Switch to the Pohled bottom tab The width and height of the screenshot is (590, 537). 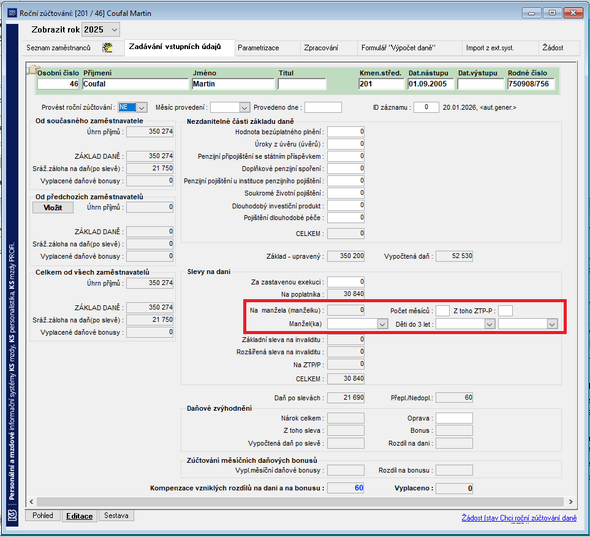pos(43,516)
